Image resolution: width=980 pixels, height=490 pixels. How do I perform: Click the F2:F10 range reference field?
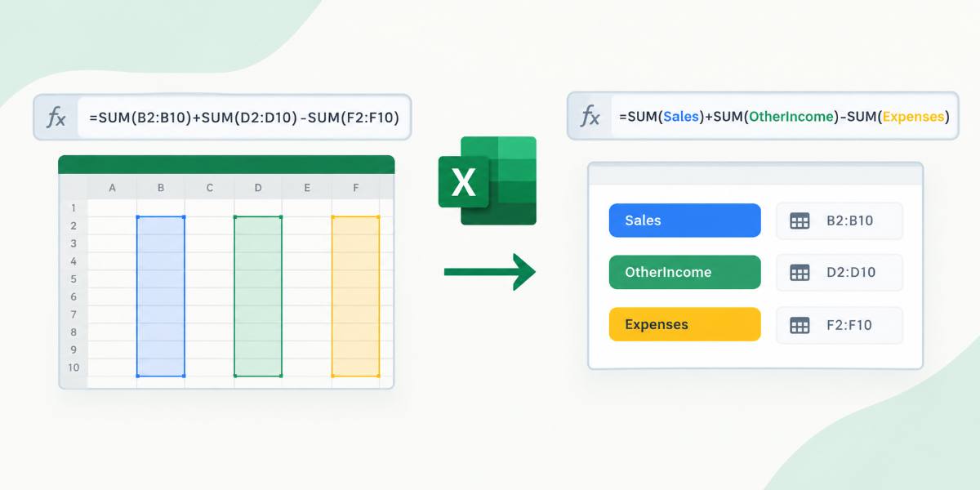pos(840,325)
